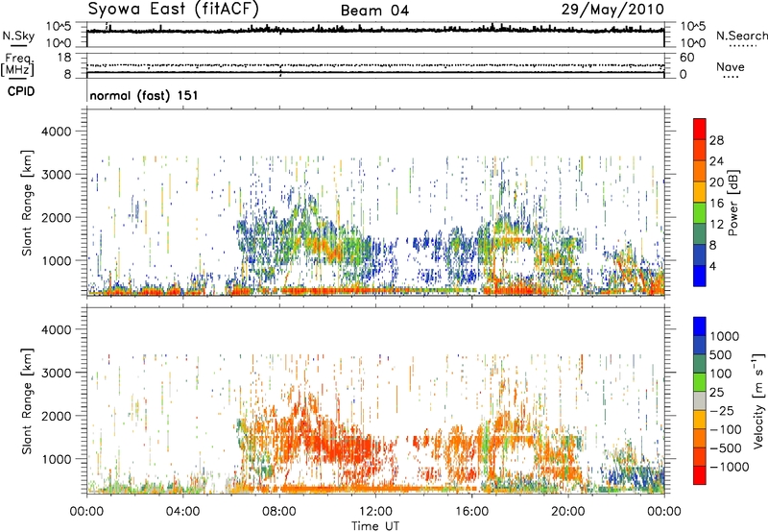Click the '4000' tick on Power panel

pos(56,132)
